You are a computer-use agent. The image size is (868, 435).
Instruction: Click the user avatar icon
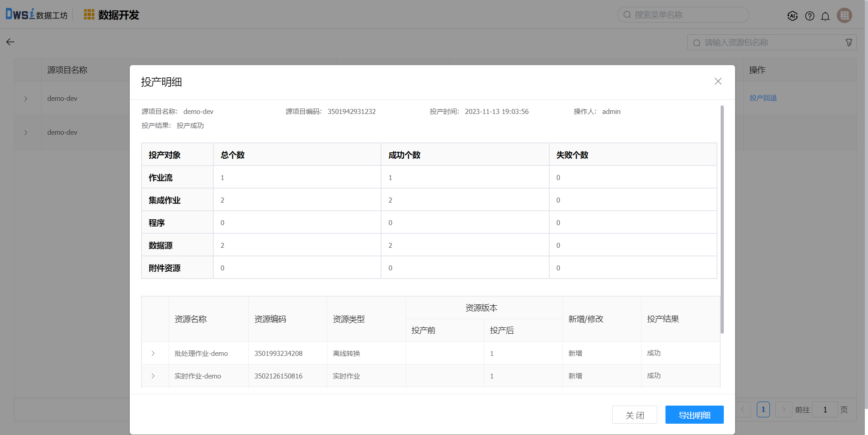pyautogui.click(x=844, y=15)
